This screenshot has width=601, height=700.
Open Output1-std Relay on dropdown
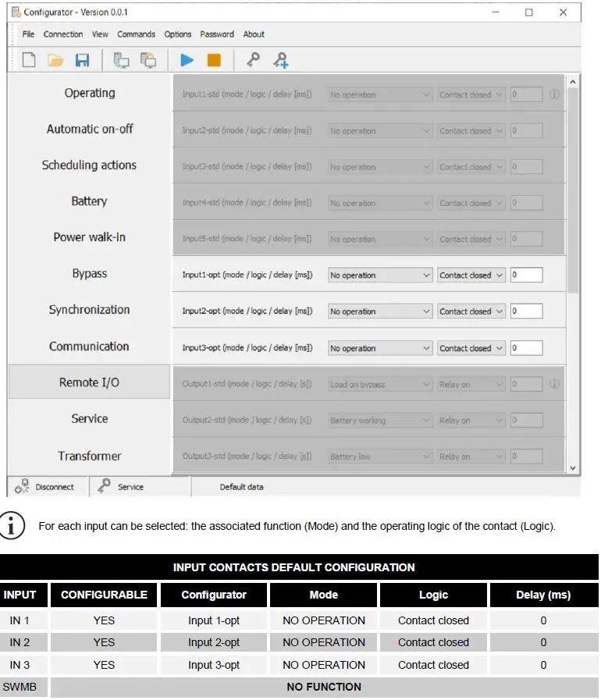tap(471, 384)
